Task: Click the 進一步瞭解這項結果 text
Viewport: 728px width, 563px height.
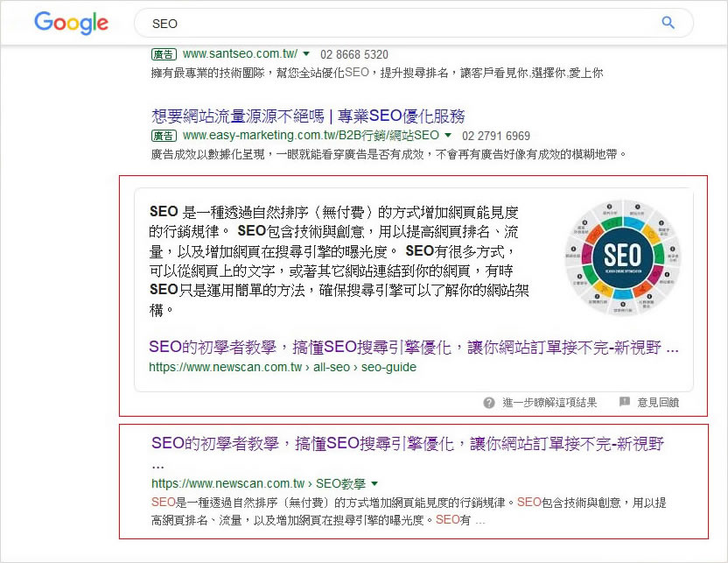Action: [549, 403]
